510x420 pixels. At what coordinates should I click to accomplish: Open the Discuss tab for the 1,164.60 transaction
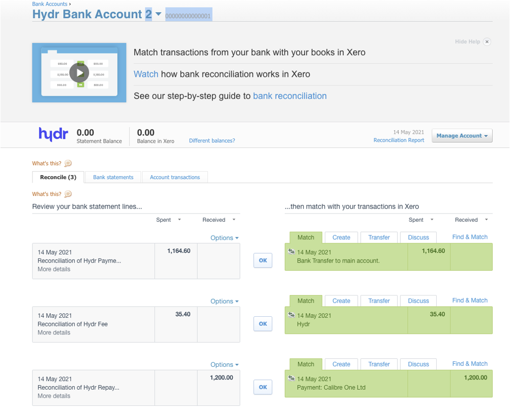click(x=418, y=237)
